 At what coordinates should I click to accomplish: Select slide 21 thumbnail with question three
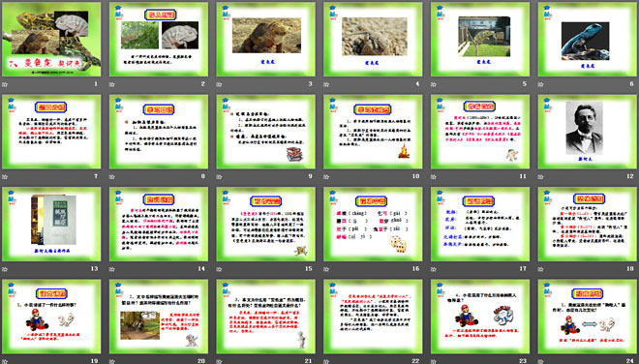[265, 317]
